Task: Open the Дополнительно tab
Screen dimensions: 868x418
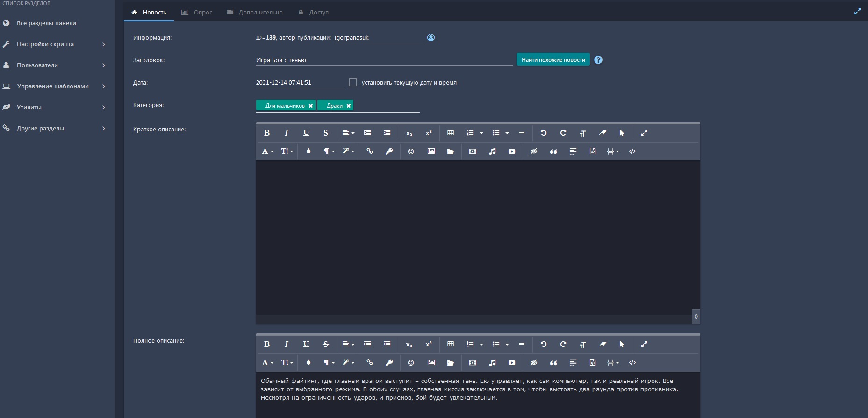Action: tap(255, 12)
